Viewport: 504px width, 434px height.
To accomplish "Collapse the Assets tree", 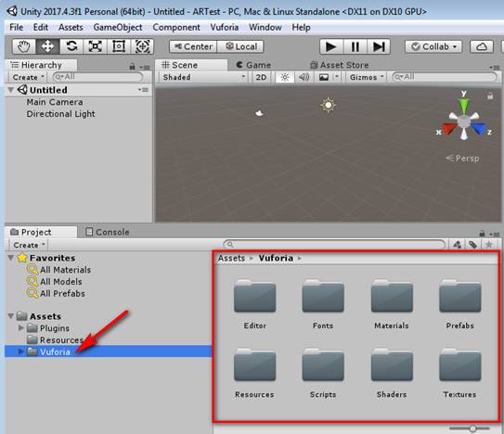I will (11, 316).
